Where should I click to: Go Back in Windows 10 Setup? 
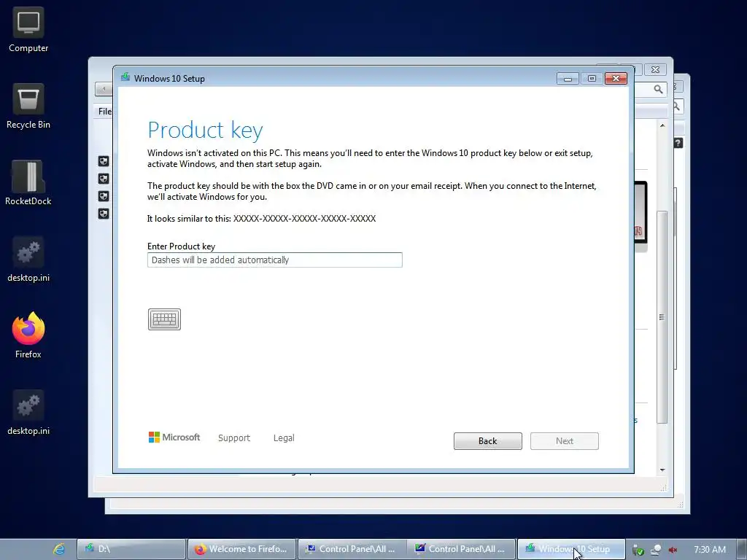click(x=488, y=441)
